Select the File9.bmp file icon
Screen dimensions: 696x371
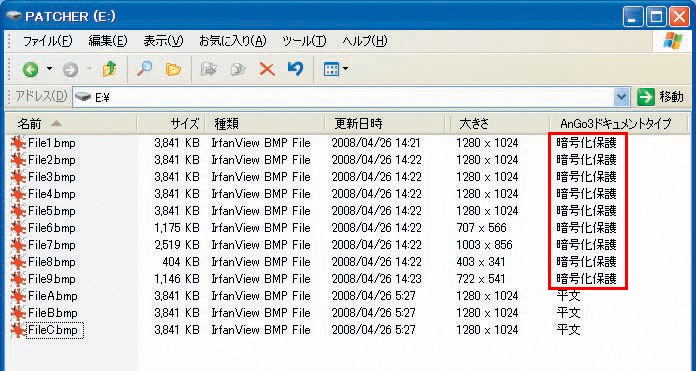[x=18, y=280]
